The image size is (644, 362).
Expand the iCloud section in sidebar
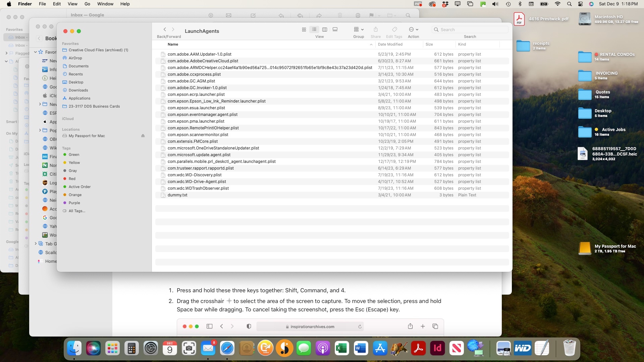click(68, 118)
